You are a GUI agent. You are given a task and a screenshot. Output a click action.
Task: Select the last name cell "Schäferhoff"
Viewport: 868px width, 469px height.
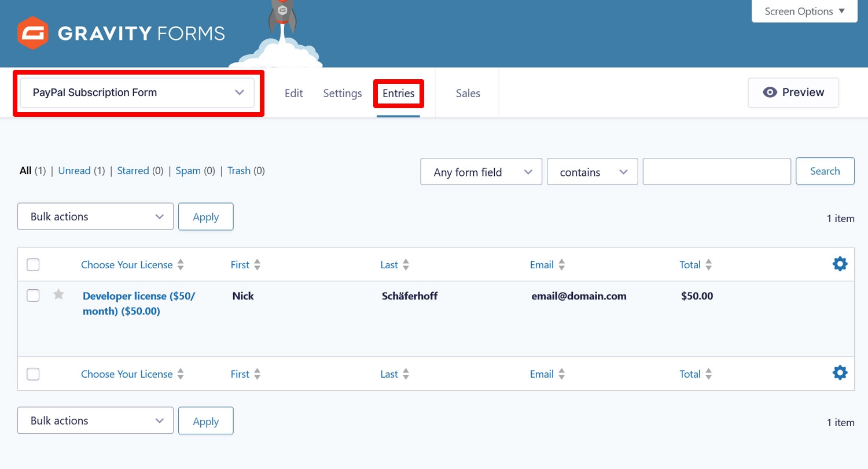pyautogui.click(x=410, y=296)
